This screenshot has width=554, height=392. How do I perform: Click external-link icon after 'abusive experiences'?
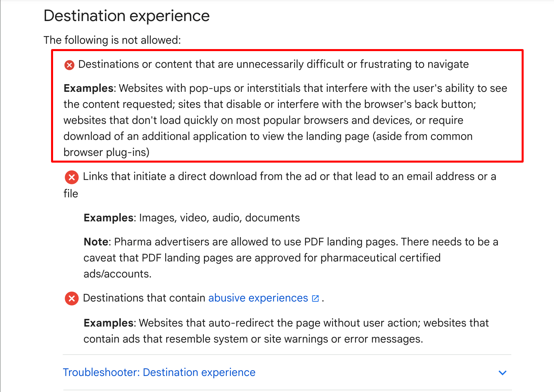click(x=315, y=299)
